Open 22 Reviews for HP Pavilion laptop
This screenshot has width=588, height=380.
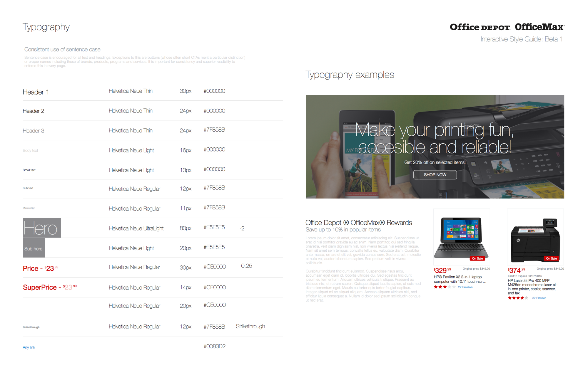pyautogui.click(x=465, y=287)
